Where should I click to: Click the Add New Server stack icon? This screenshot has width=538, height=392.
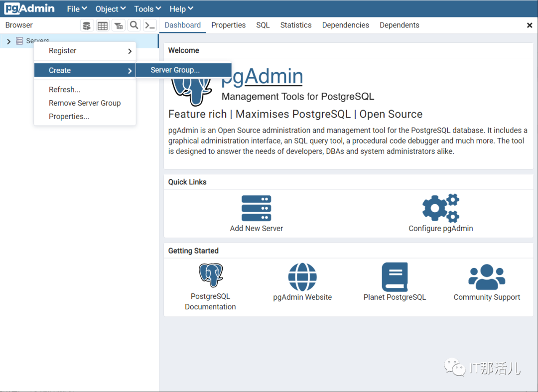pyautogui.click(x=257, y=208)
